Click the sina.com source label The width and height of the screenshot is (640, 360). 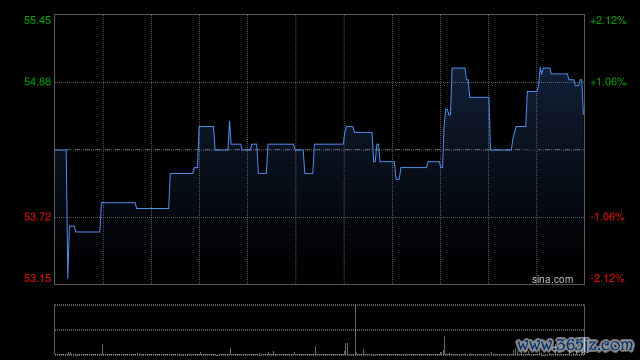[552, 279]
